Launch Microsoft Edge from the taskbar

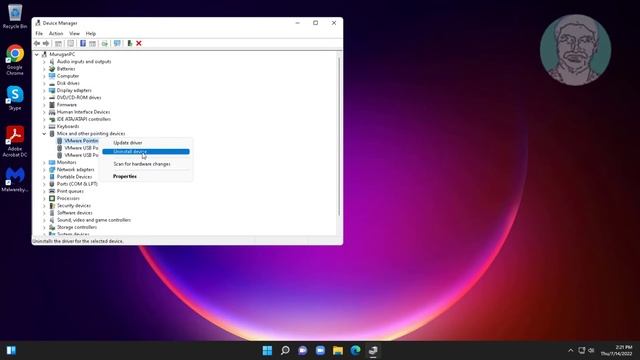[x=355, y=350]
